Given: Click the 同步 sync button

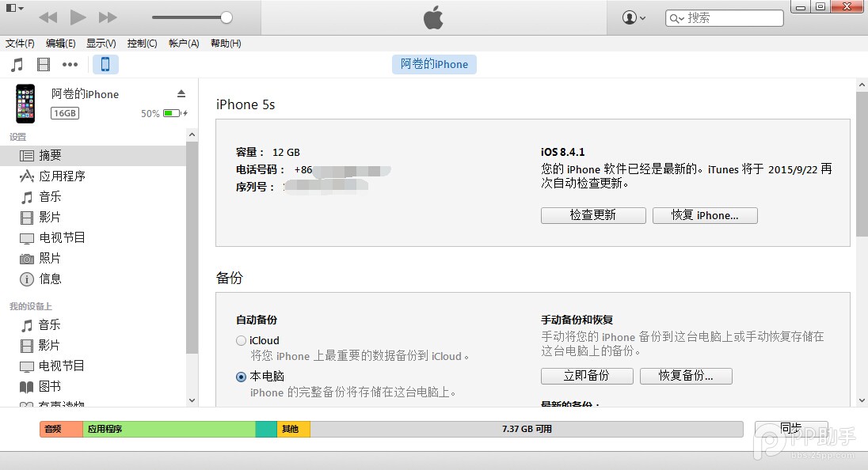Looking at the screenshot, I should (791, 429).
